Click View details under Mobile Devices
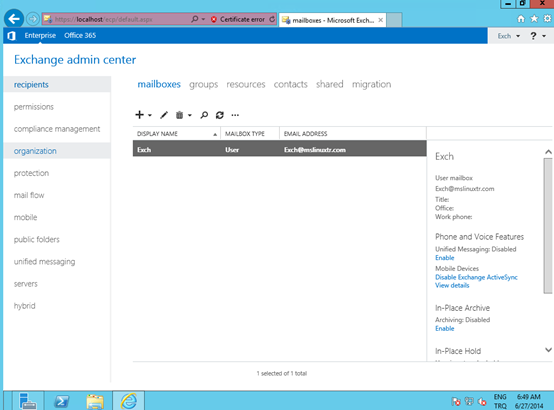The width and height of the screenshot is (554, 410). [452, 285]
